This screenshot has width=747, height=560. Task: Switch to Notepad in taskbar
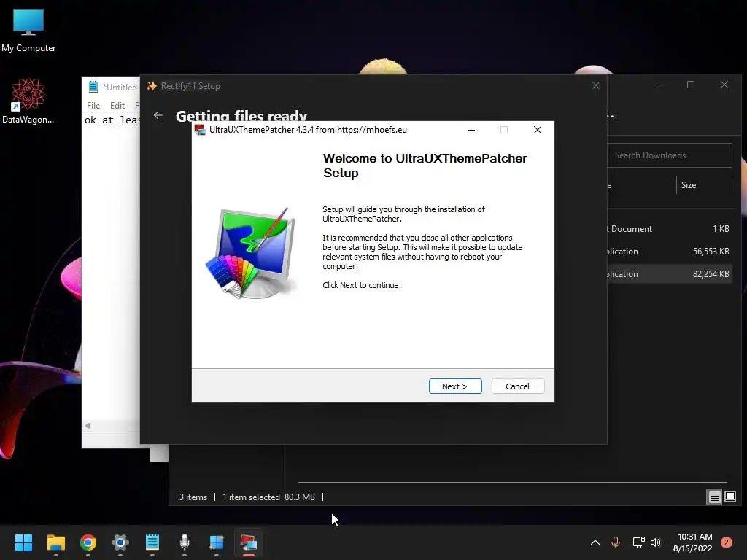(x=152, y=542)
